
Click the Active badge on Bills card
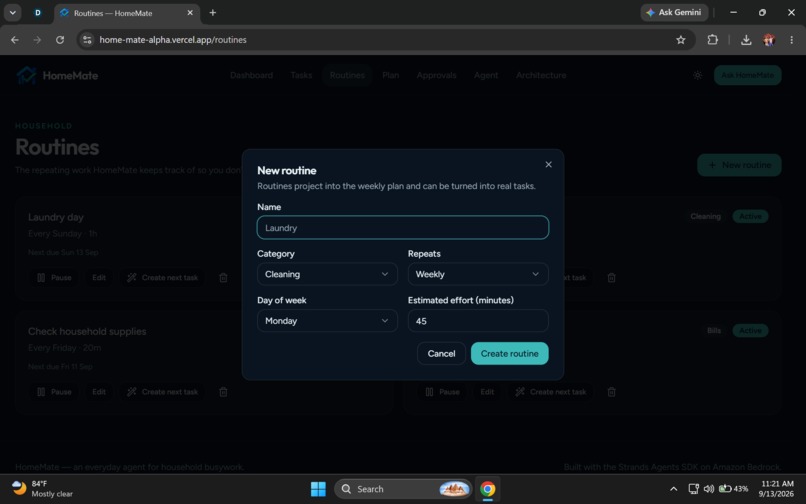[x=750, y=331]
